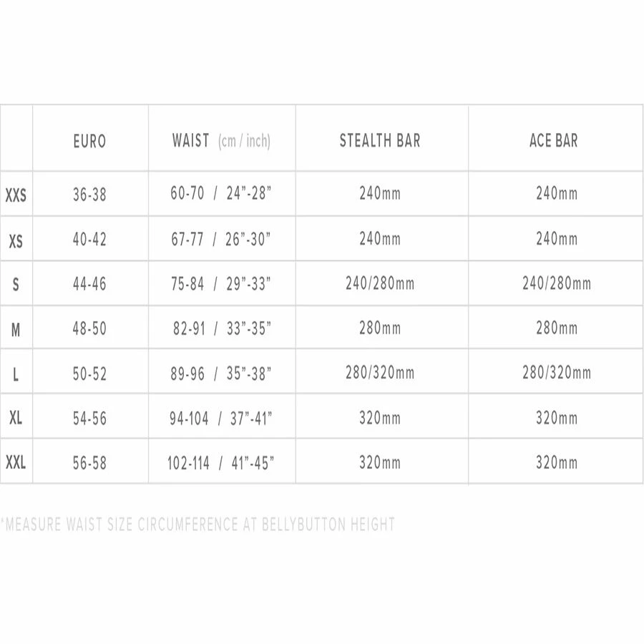Click the EURO column header
The image size is (644, 644).
pos(89,141)
